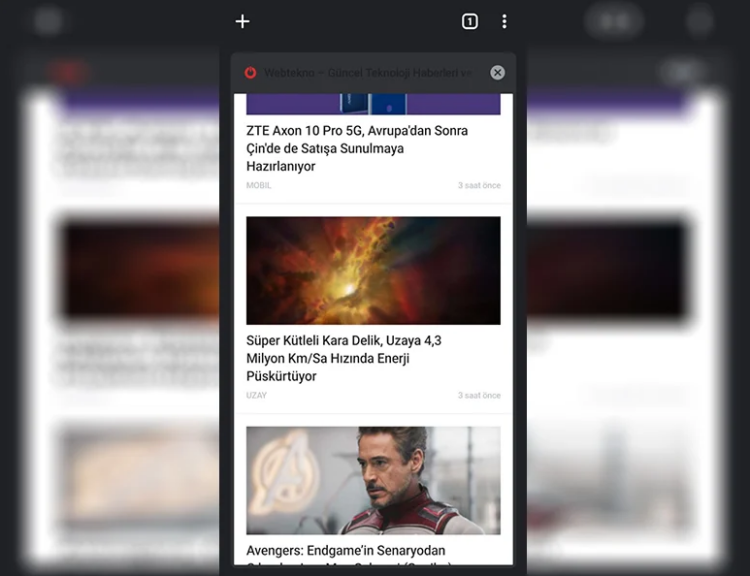This screenshot has width=750, height=576.
Task: Click blurred round icon at far top-right
Action: [x=700, y=21]
